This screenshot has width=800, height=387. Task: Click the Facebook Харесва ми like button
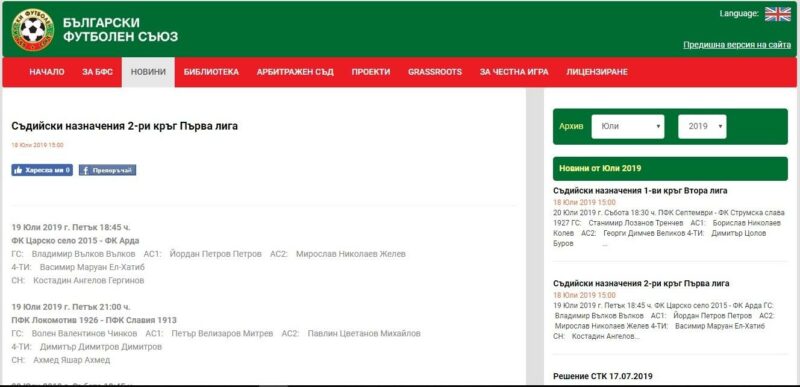42,170
